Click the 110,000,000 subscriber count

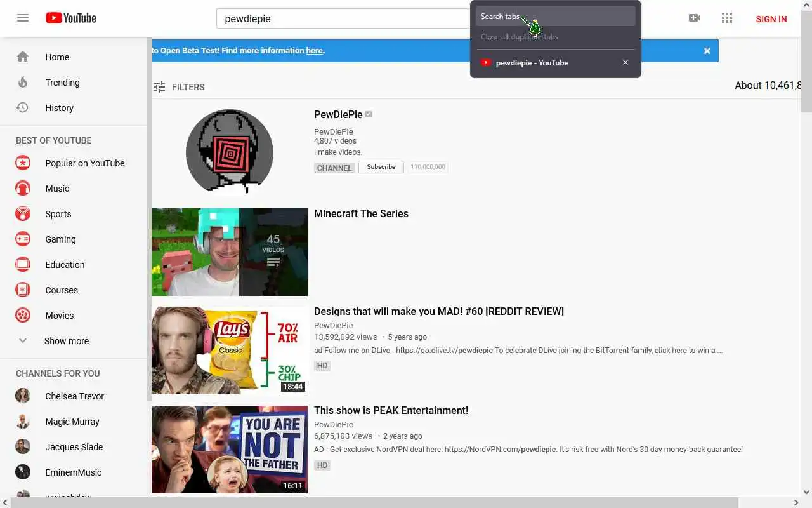[428, 167]
